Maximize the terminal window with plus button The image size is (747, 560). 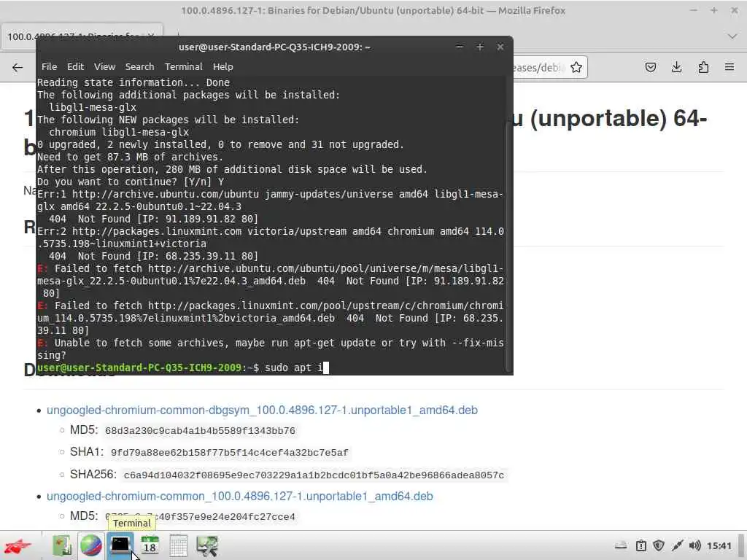pos(480,47)
